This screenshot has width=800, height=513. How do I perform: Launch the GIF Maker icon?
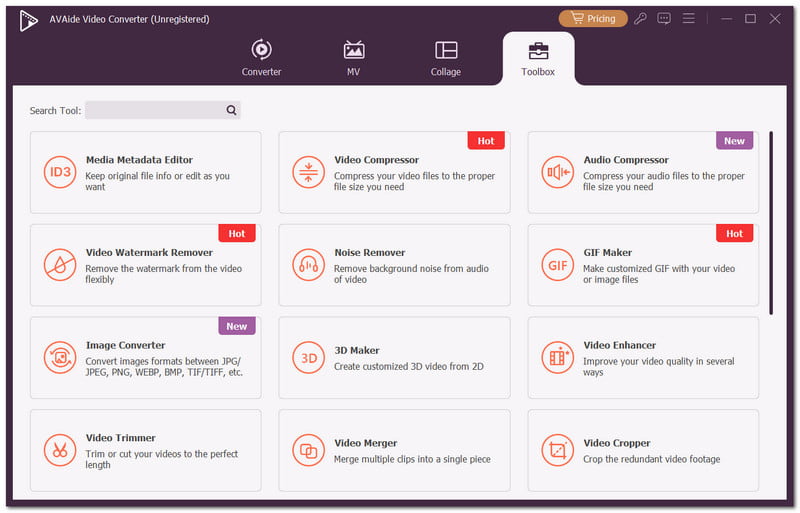pyautogui.click(x=557, y=265)
